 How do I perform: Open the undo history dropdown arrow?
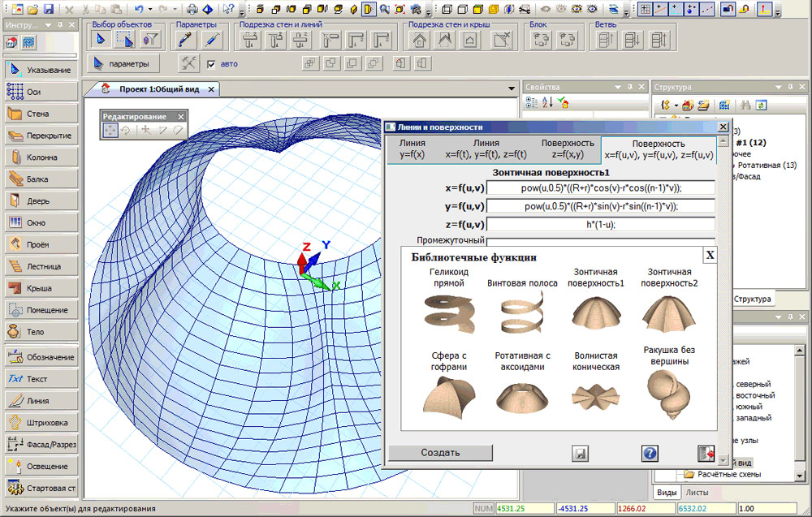152,10
